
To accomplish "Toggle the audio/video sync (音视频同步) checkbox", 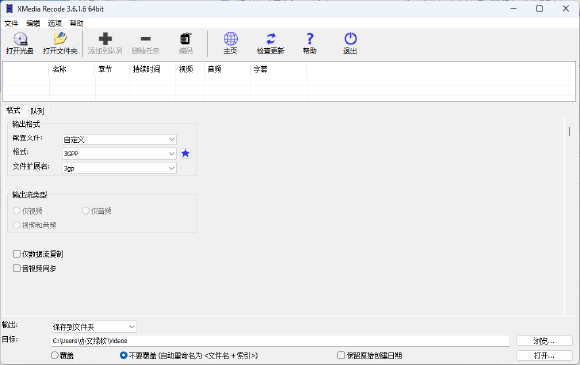I will tap(17, 268).
